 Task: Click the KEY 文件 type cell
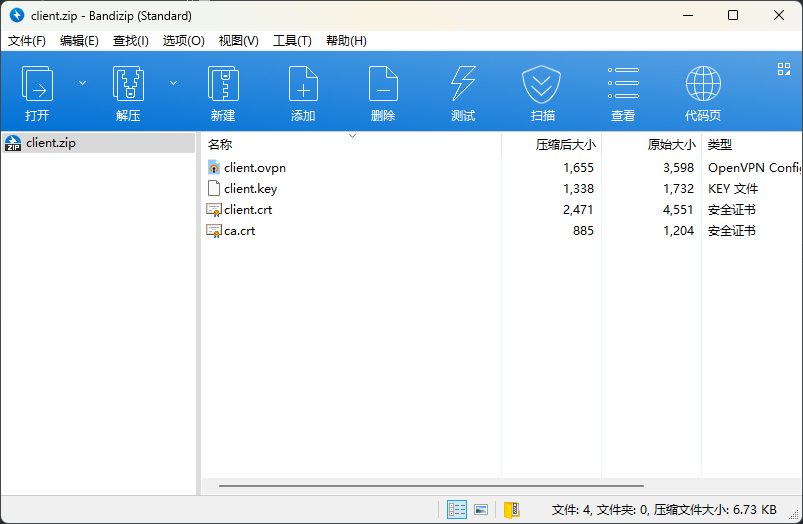tap(733, 189)
